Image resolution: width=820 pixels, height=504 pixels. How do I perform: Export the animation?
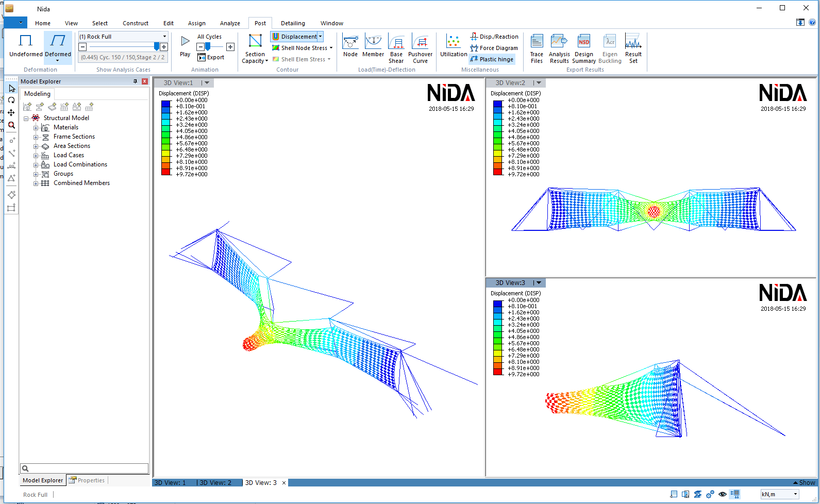211,57
